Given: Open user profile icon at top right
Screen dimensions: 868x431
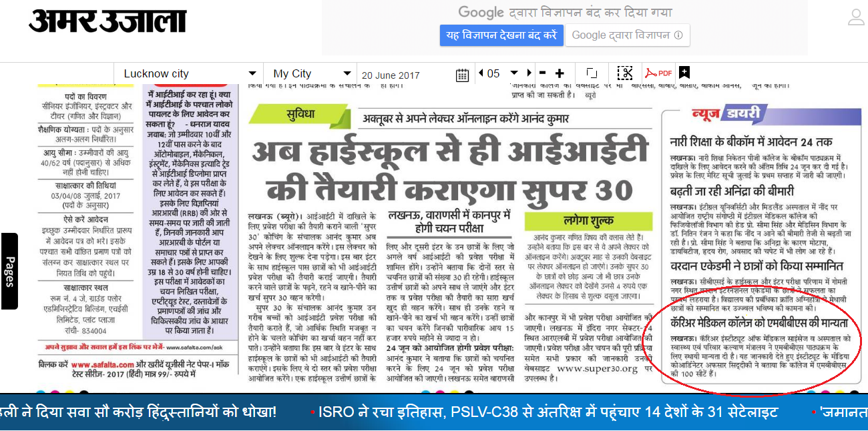Looking at the screenshot, I should click(x=855, y=17).
